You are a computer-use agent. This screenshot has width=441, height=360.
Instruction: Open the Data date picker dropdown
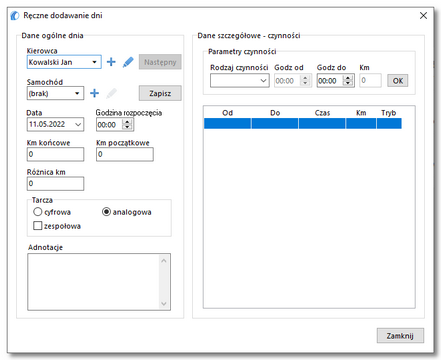[x=78, y=124]
